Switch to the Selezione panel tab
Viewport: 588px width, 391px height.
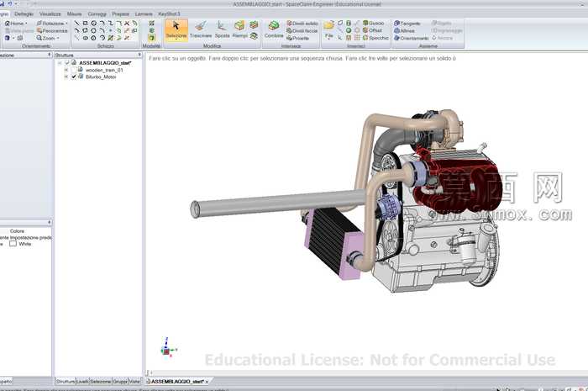tap(101, 381)
